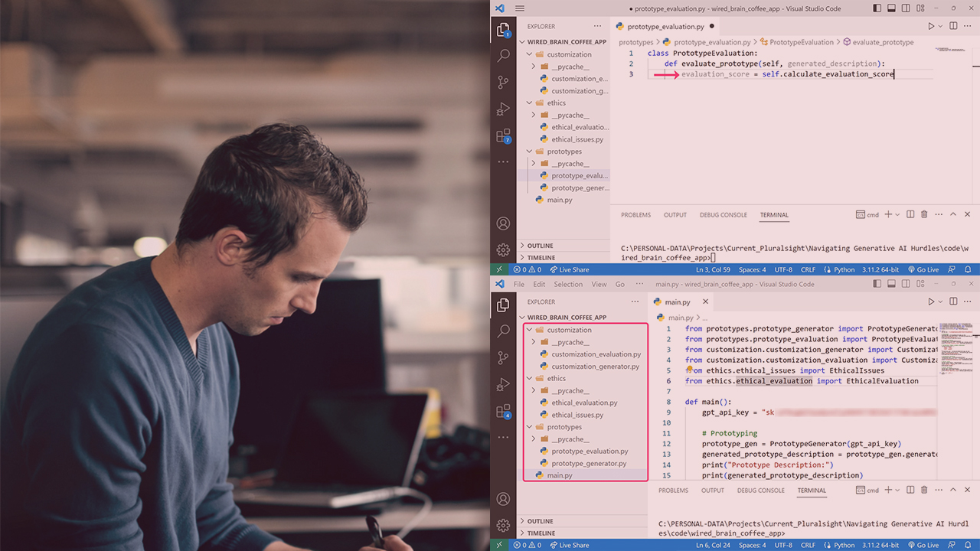Kill terminal with trash icon in bottom window
Screen dimensions: 980x551
click(x=924, y=491)
